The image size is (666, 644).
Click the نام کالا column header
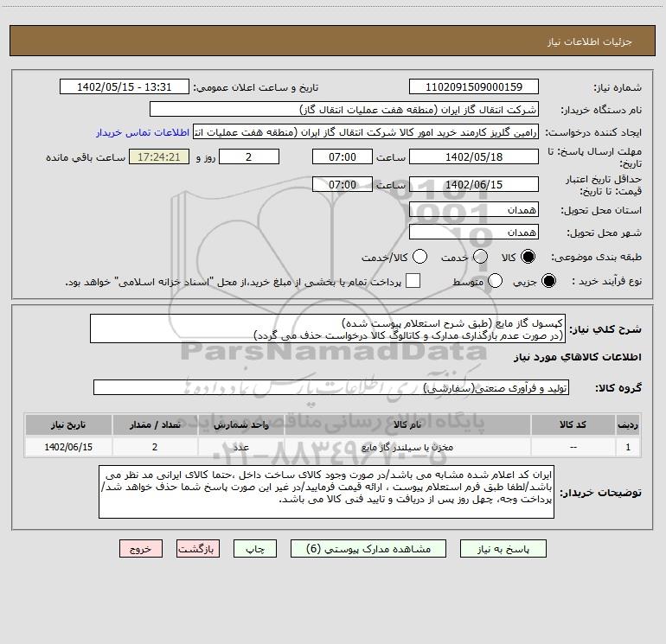[x=407, y=424]
